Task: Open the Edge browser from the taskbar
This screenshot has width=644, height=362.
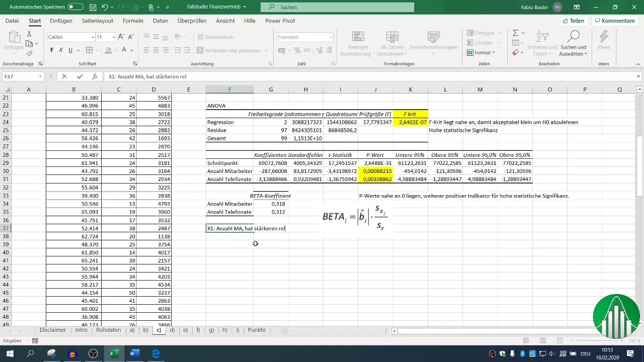Action: [x=156, y=354]
